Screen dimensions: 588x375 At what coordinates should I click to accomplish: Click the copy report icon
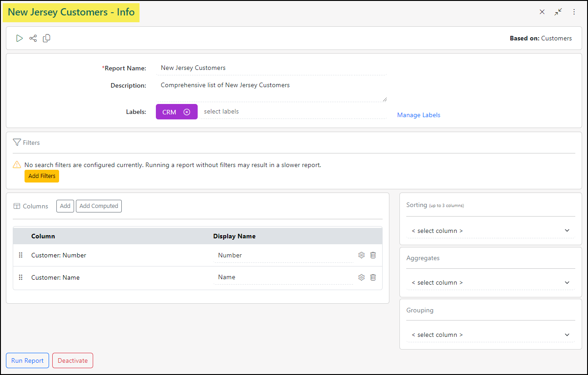[46, 39]
